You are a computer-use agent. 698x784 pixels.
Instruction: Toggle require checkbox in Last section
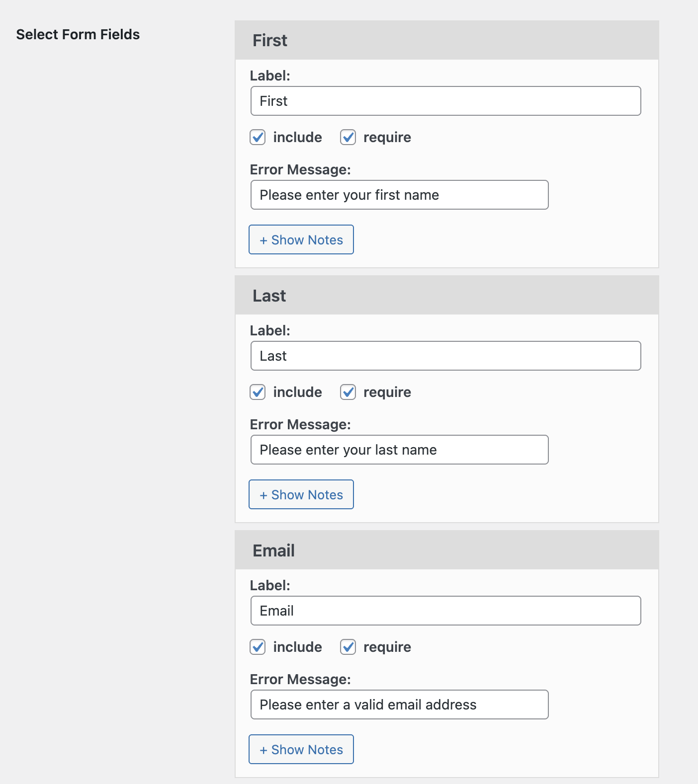tap(348, 392)
